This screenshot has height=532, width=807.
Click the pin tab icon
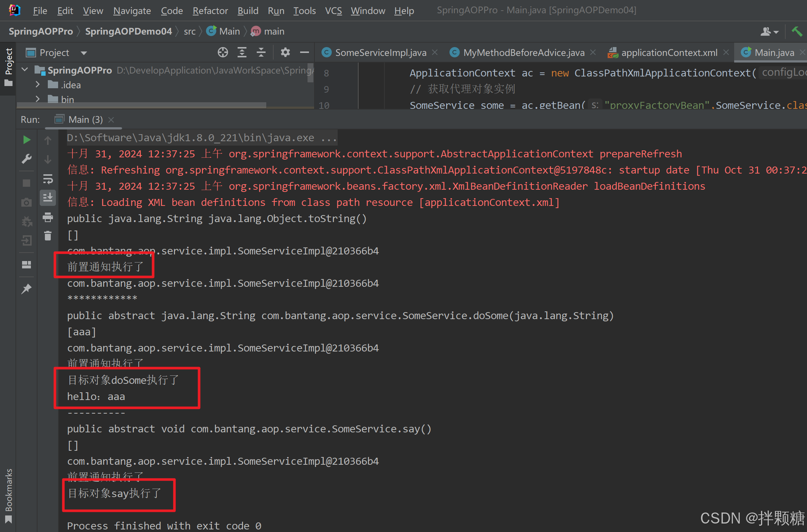coord(26,289)
